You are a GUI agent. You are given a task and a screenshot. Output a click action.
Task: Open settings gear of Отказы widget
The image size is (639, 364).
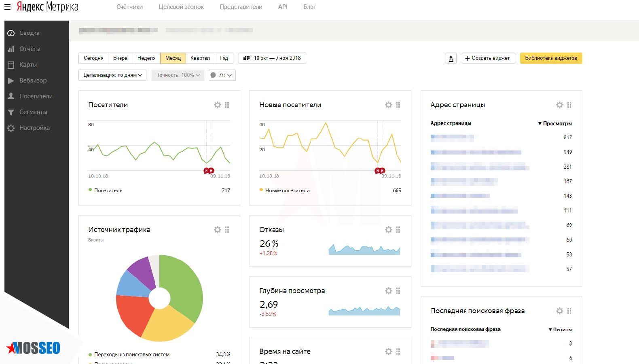[x=389, y=230]
